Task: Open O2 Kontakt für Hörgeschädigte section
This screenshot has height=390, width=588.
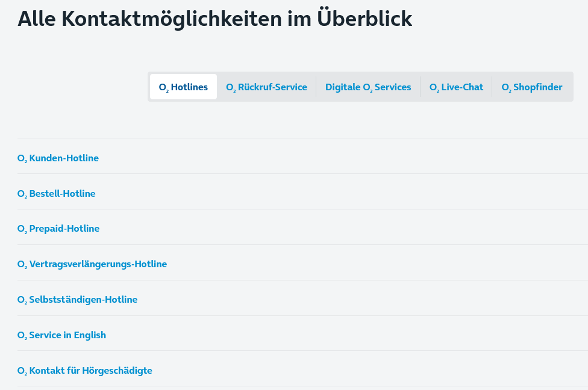Action: click(x=302, y=369)
